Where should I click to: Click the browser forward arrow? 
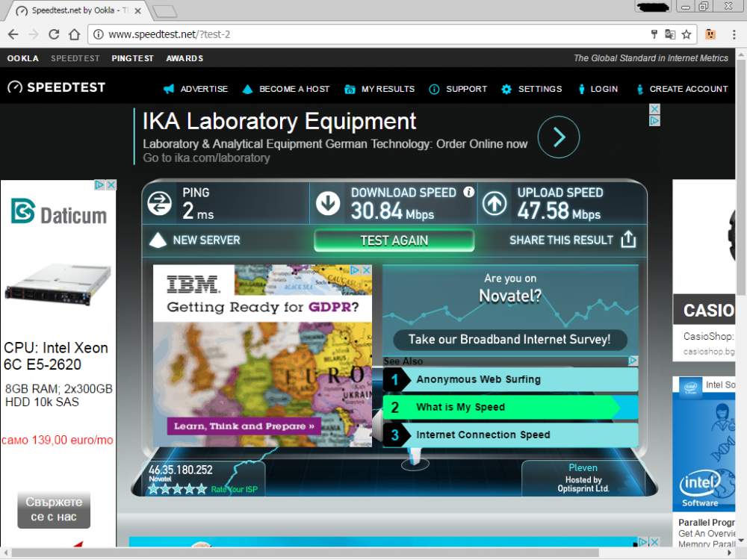34,34
